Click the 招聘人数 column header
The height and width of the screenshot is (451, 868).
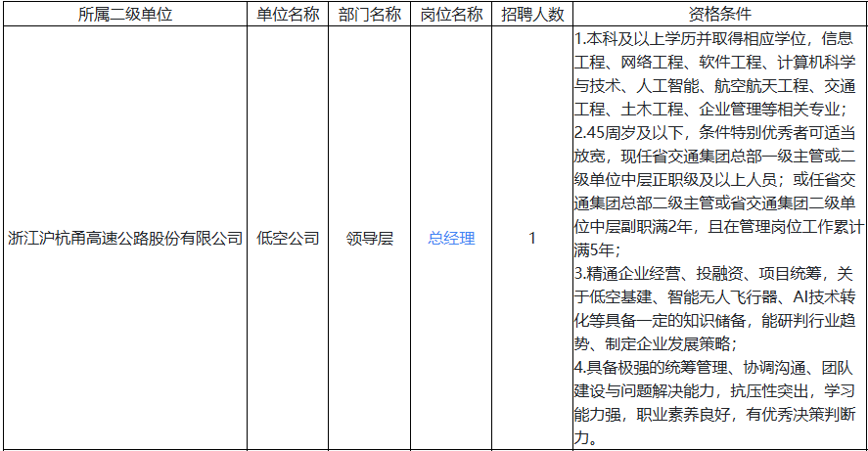coord(532,15)
